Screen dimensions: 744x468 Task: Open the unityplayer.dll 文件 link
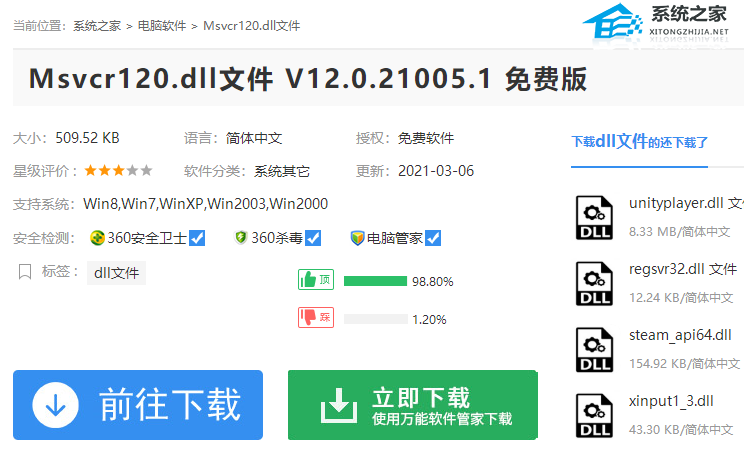click(686, 203)
